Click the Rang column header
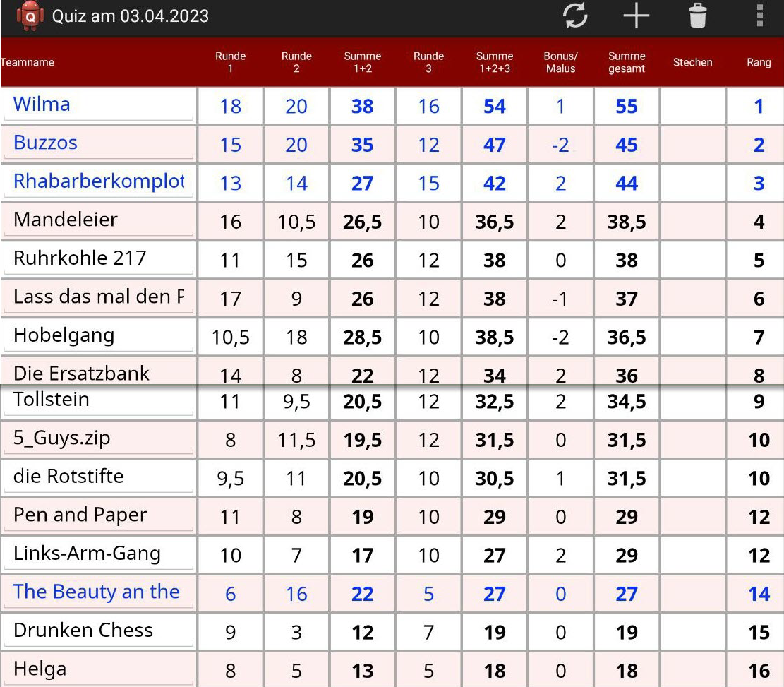Viewport: 784px width, 687px height. [759, 62]
